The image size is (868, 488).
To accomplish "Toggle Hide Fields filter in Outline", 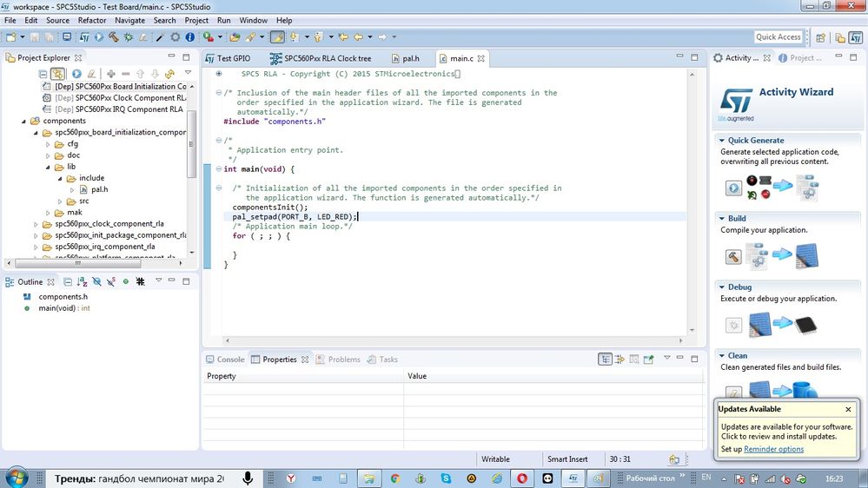I will click(96, 281).
